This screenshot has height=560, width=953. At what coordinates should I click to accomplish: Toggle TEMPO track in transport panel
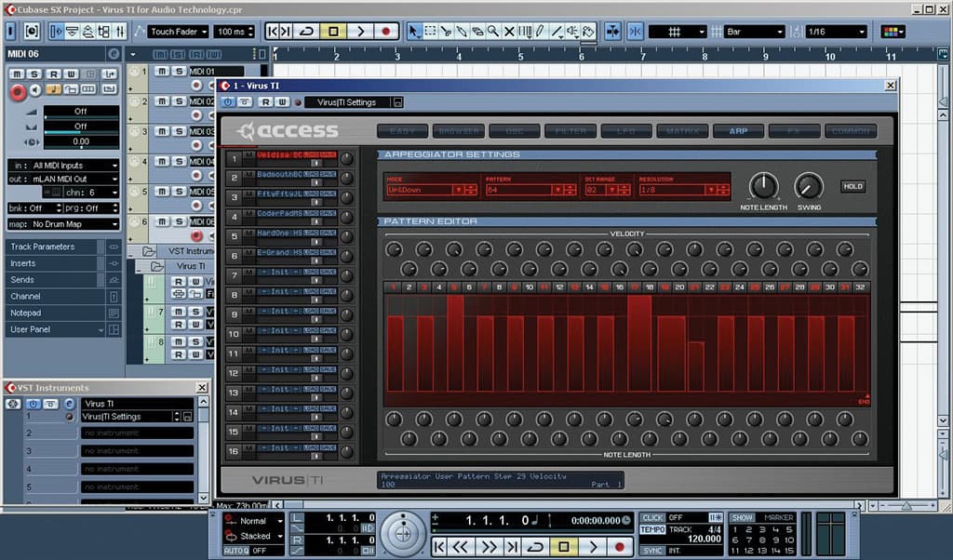pos(652,529)
